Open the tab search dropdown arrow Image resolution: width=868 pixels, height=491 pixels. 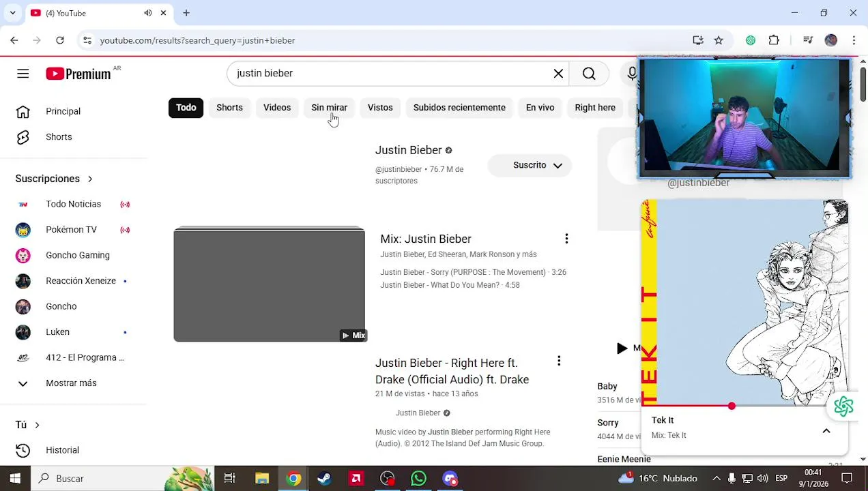click(12, 13)
